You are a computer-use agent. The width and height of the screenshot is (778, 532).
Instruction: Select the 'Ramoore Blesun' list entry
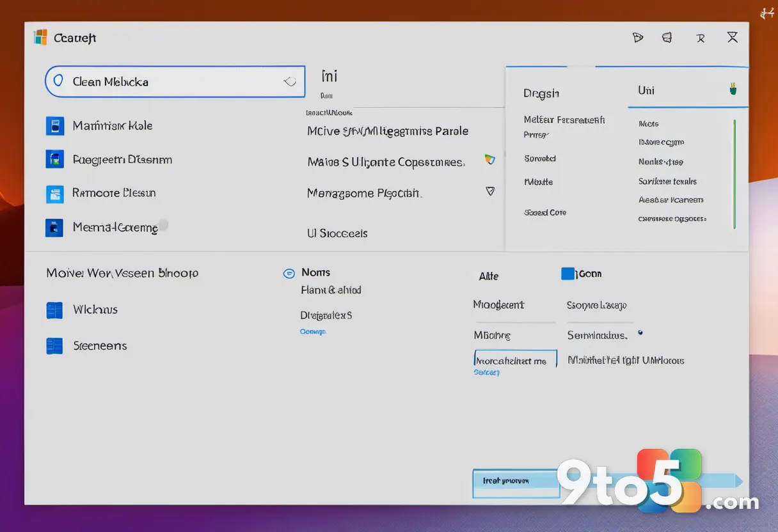tap(114, 192)
